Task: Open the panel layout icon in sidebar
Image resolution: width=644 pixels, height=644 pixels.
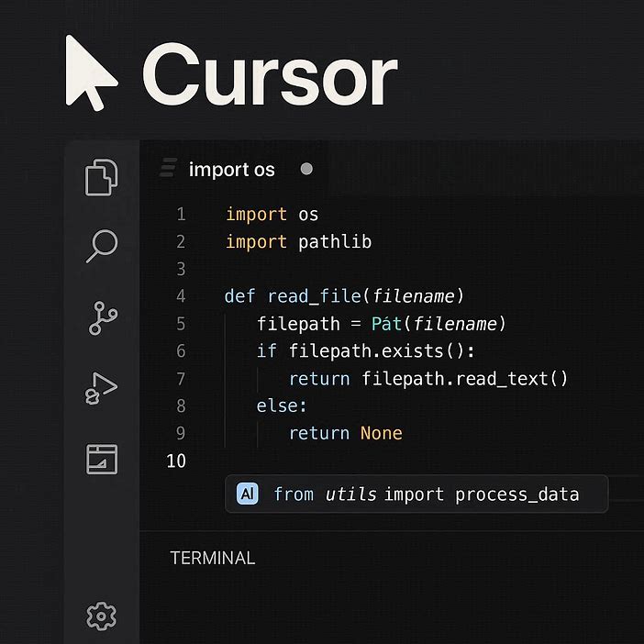Action: 102,460
